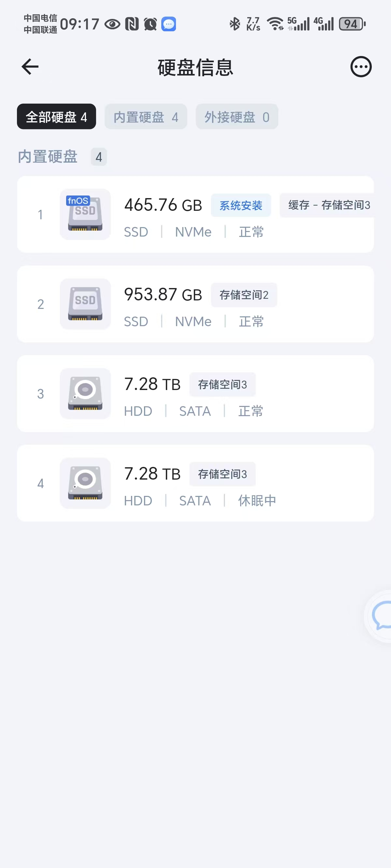391x868 pixels.
Task: Tap the battery indicator showing 94
Action: pyautogui.click(x=352, y=24)
